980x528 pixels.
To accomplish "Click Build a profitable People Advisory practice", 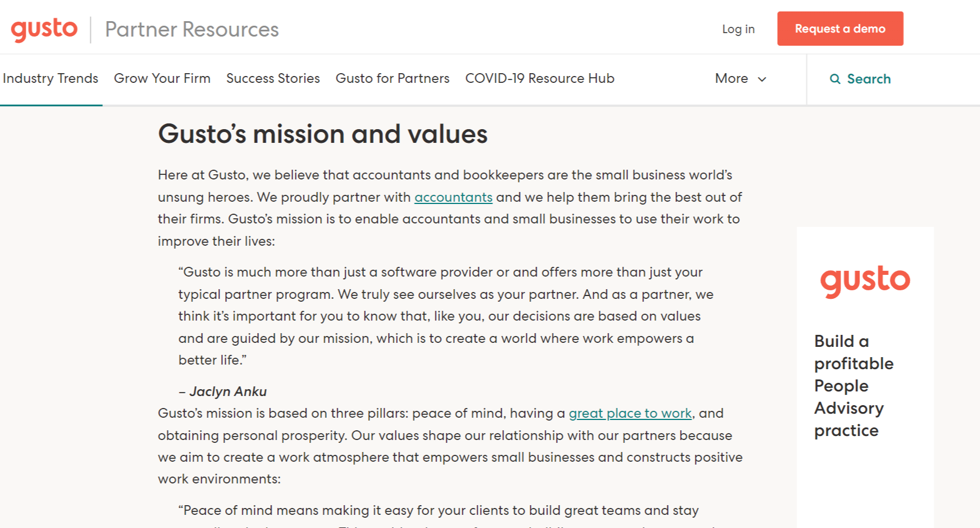I will (853, 386).
